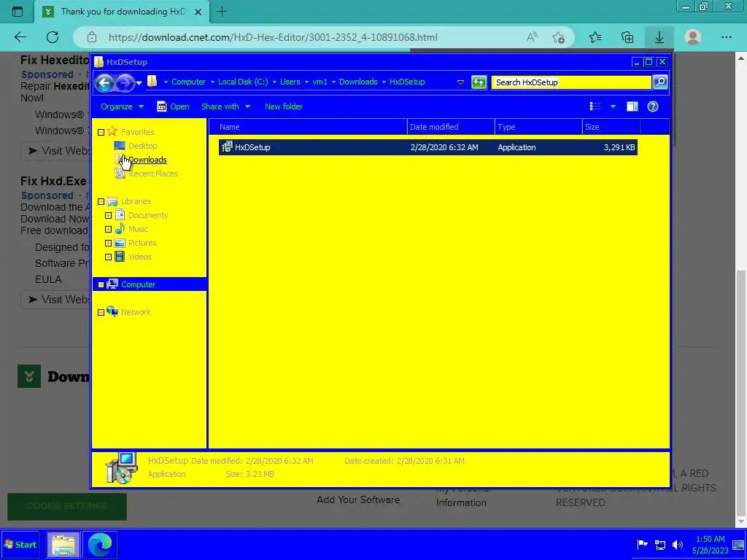
Task: Open Edge Favorites list icon
Action: click(x=595, y=37)
